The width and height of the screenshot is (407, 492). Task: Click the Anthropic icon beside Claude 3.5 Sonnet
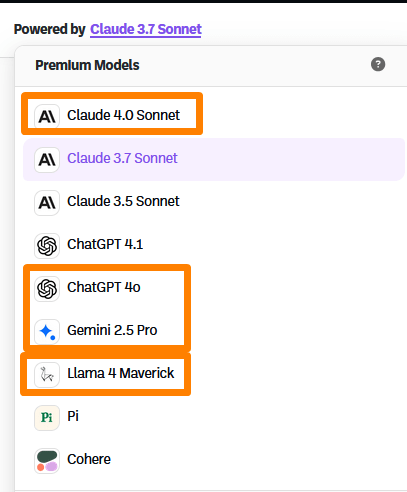[47, 202]
